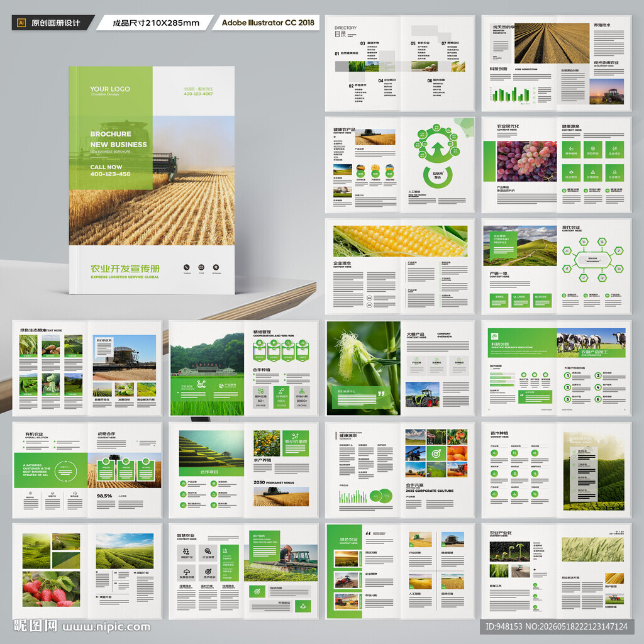Click the 精细管理 heading
Screen dimensions: 644x644
pos(262,332)
